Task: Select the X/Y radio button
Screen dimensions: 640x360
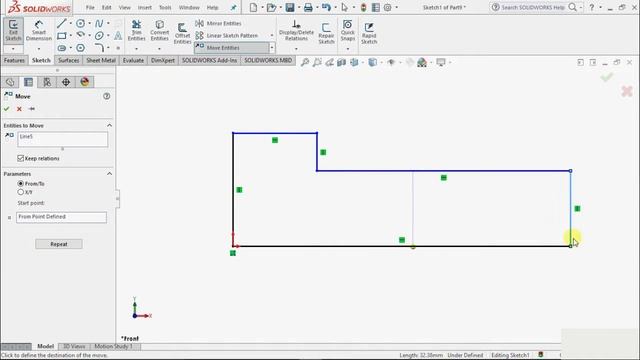Action: click(20, 192)
